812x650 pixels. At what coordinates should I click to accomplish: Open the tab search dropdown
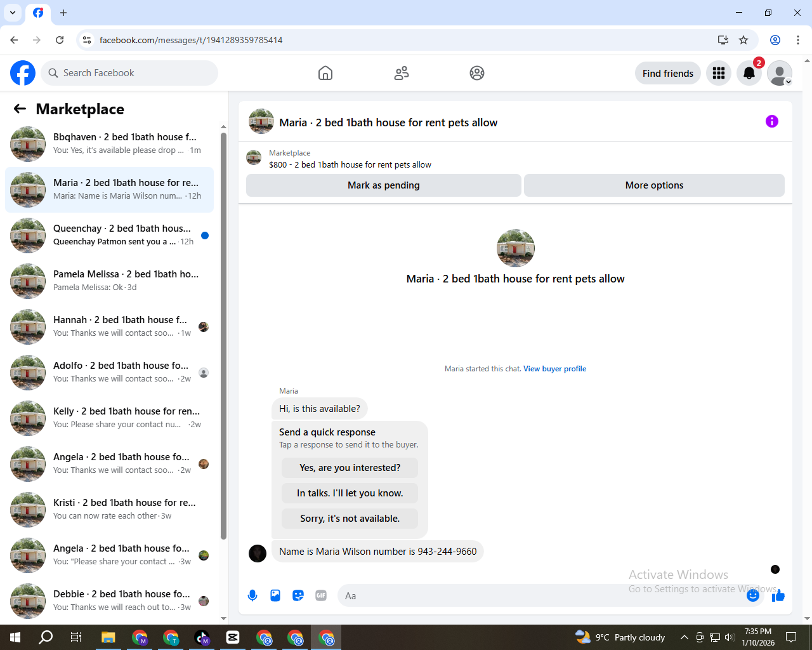coord(13,13)
